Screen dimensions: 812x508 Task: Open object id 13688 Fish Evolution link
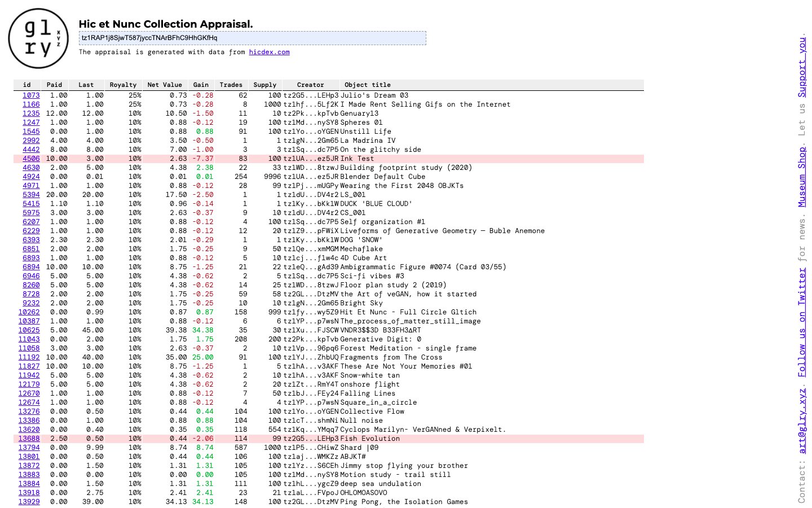point(29,439)
